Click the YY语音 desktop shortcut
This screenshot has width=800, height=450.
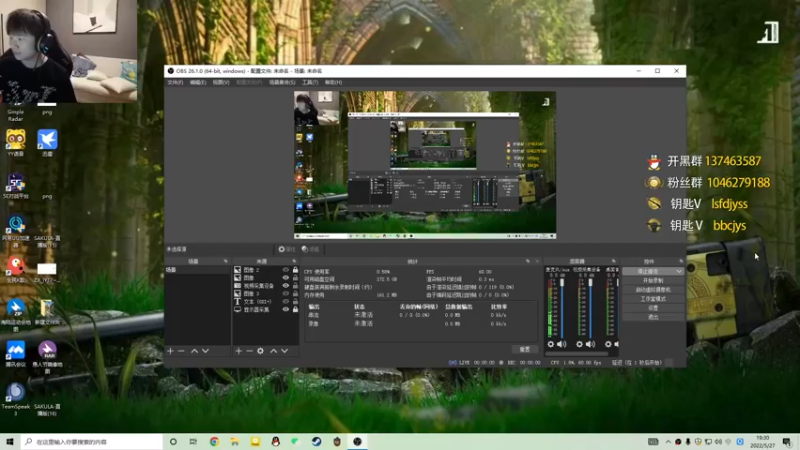pos(16,142)
